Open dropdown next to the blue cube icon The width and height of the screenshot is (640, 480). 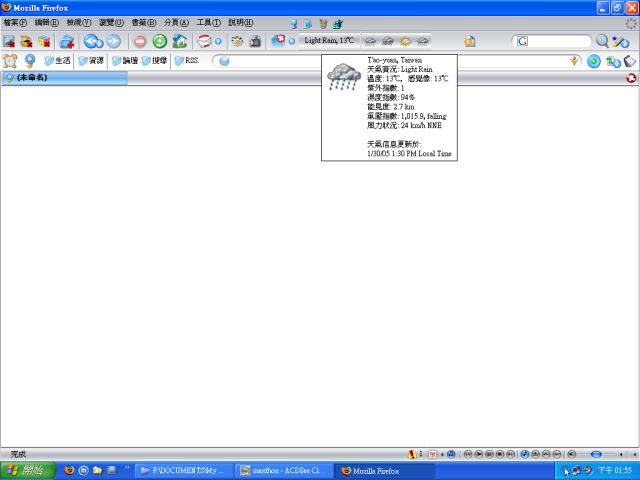pyautogui.click(x=292, y=41)
